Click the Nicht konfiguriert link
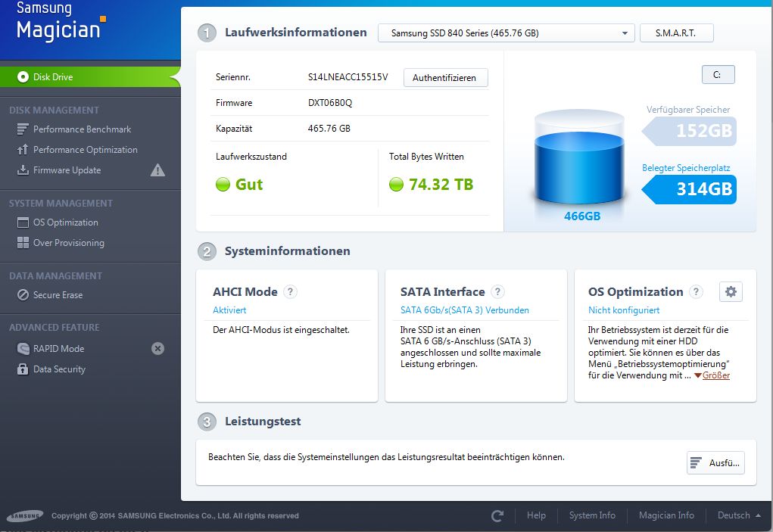773x532 pixels. point(624,310)
